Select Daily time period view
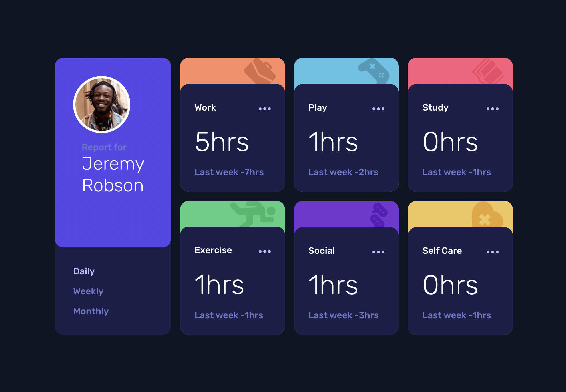Viewport: 566px width, 392px height. 84,272
